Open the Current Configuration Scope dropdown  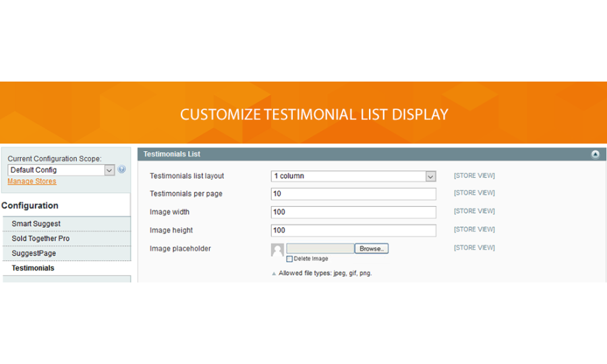pyautogui.click(x=61, y=171)
